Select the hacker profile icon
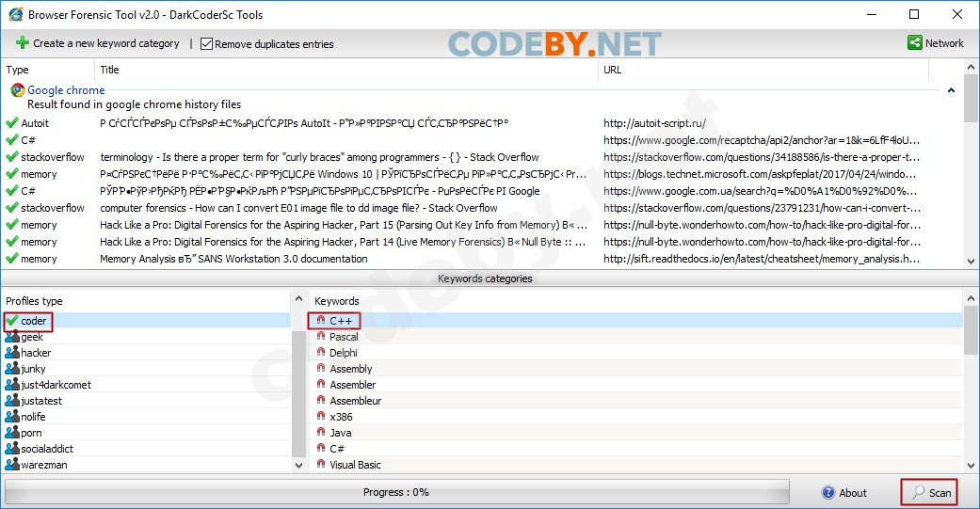Image resolution: width=980 pixels, height=509 pixels. coord(12,353)
